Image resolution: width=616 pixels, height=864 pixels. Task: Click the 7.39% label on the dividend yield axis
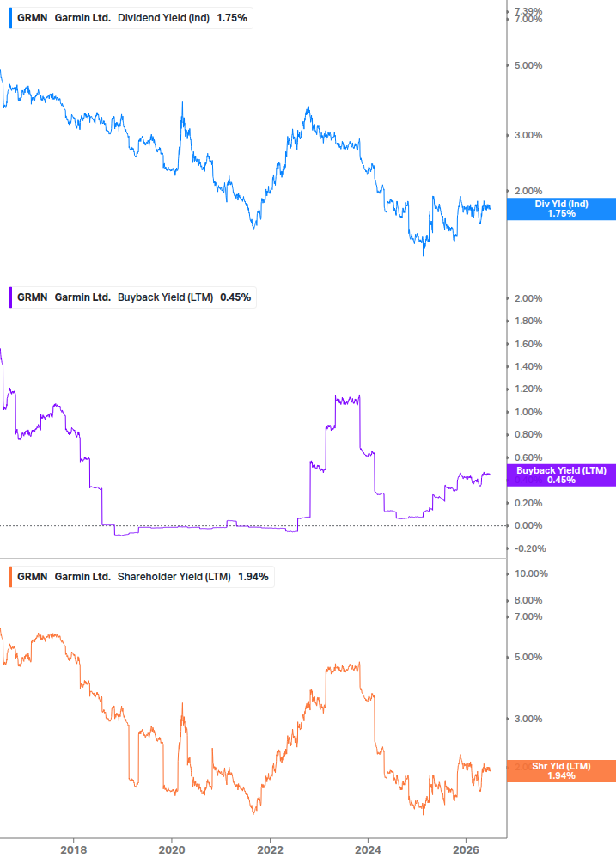528,10
